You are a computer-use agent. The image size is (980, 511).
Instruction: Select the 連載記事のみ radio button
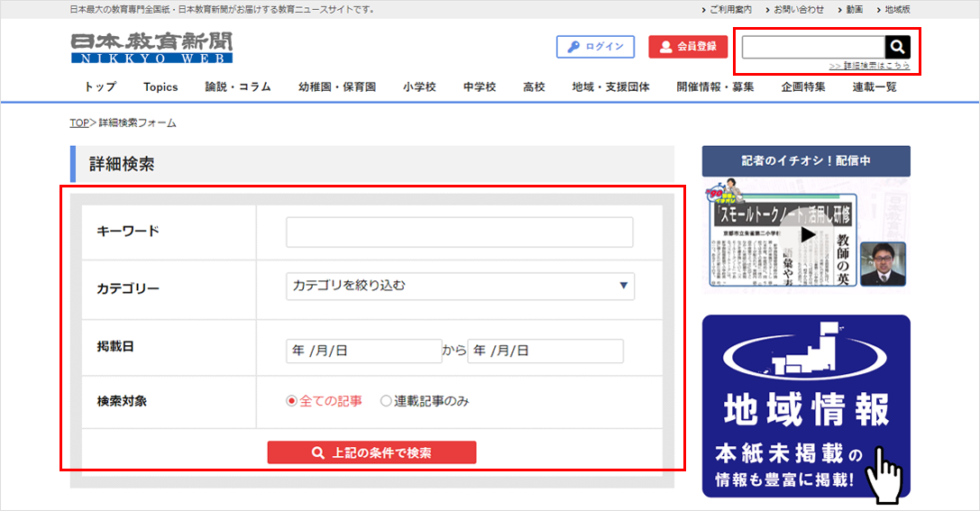(386, 401)
